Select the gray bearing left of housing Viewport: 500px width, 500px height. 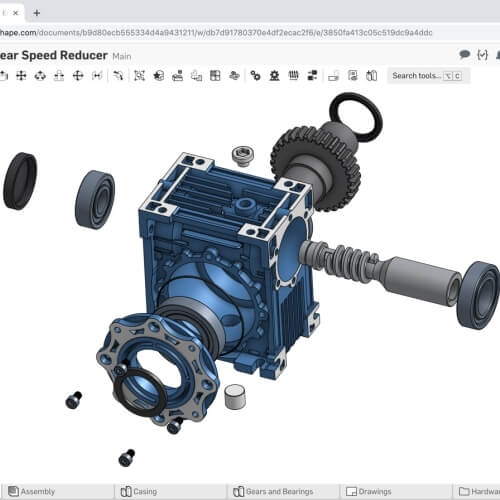coord(95,199)
